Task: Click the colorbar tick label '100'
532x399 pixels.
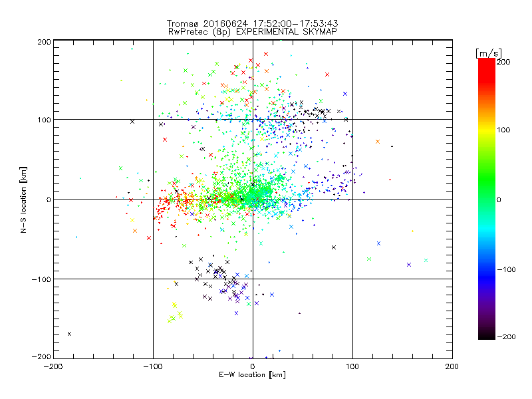Action: point(503,130)
